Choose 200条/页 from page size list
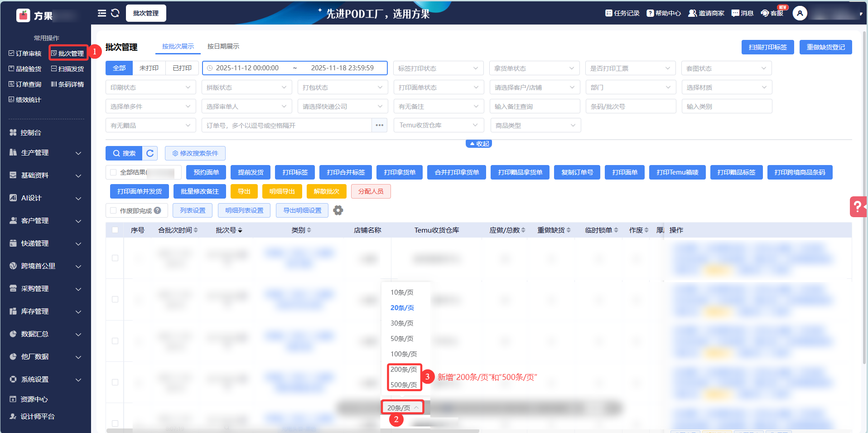868x433 pixels. click(404, 370)
